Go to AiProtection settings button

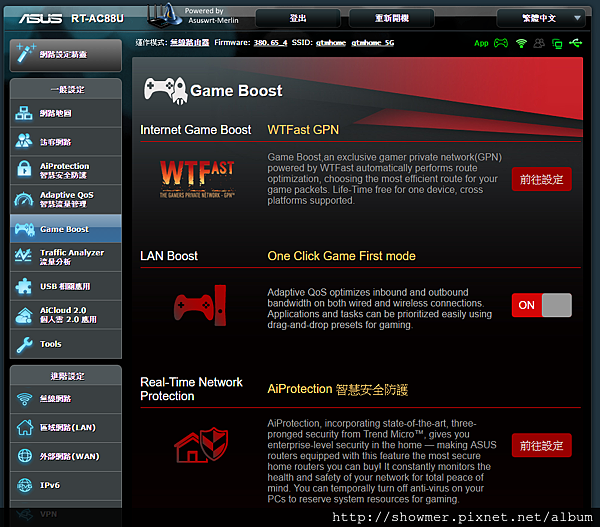(x=541, y=445)
